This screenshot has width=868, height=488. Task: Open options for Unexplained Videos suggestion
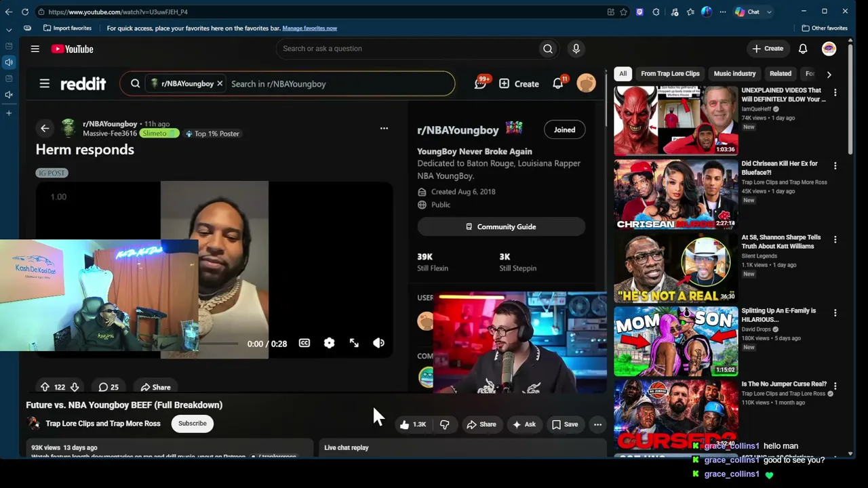pyautogui.click(x=835, y=92)
